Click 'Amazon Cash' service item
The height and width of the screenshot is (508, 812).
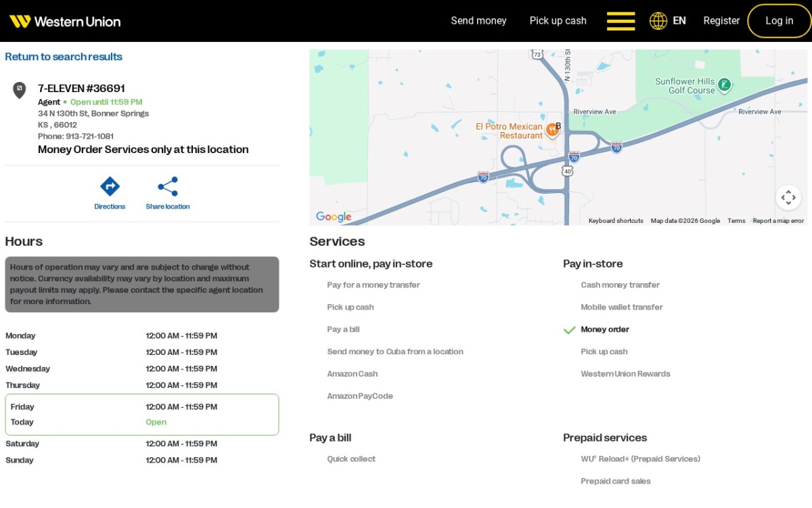pos(353,374)
